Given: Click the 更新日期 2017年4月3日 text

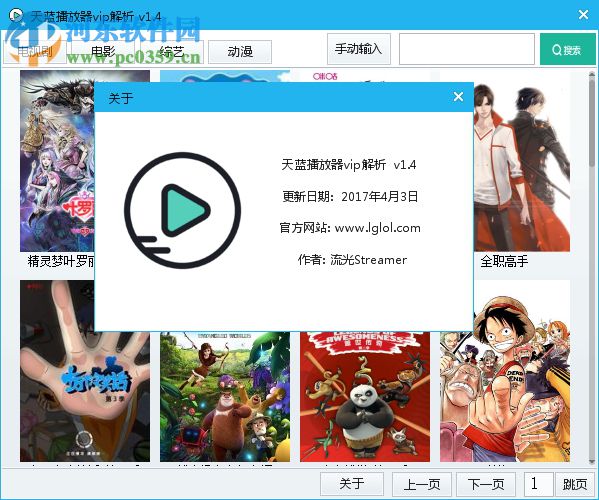Looking at the screenshot, I should coord(350,196).
